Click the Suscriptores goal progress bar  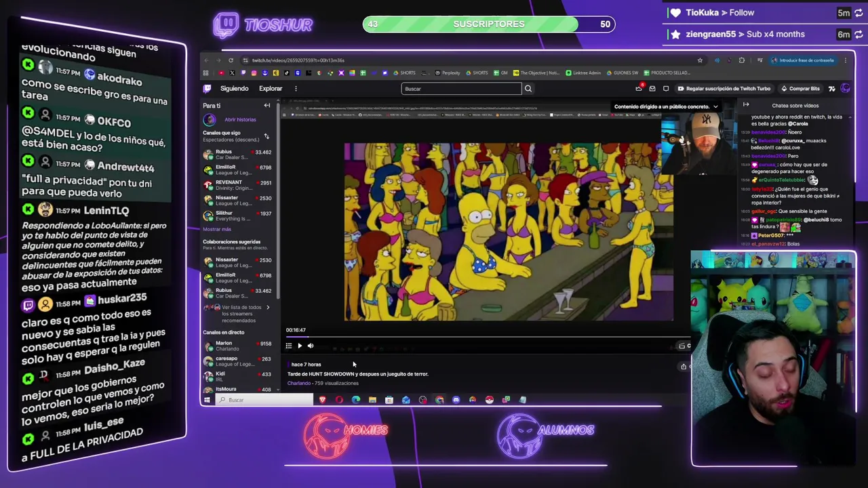489,24
